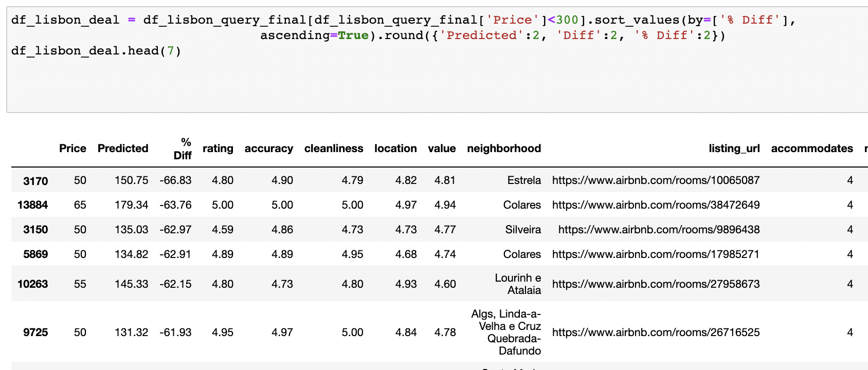
Task: Click the value column header
Action: 442,149
